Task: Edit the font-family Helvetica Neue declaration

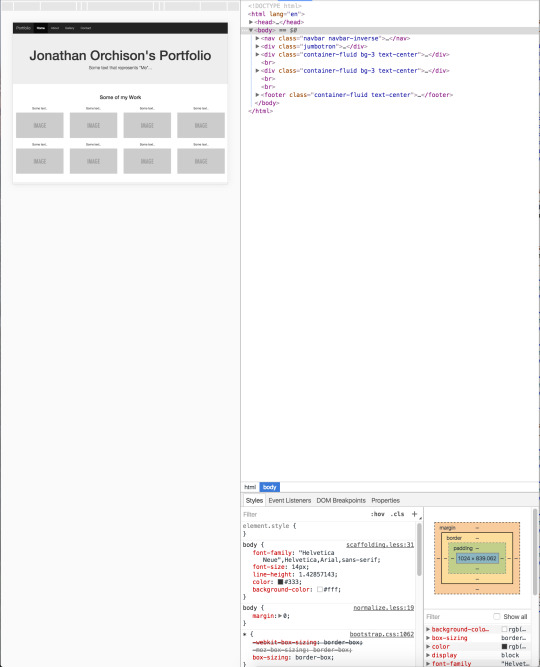Action: coord(316,556)
